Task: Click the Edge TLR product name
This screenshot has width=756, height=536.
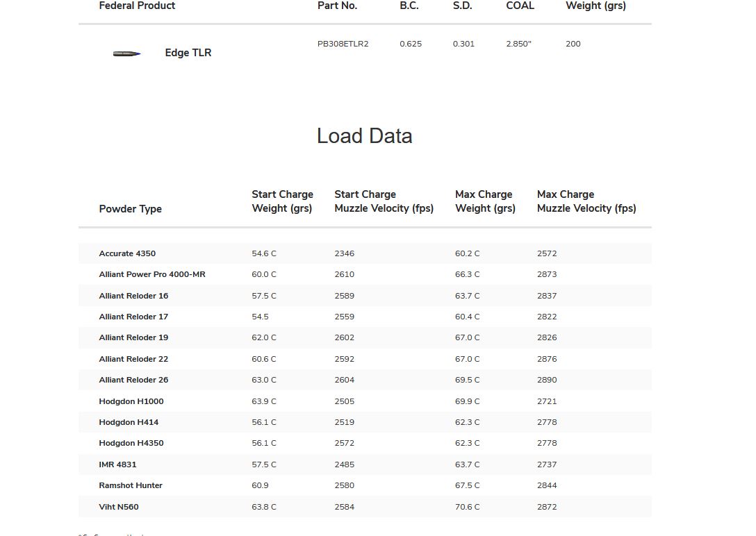Action: click(x=188, y=53)
